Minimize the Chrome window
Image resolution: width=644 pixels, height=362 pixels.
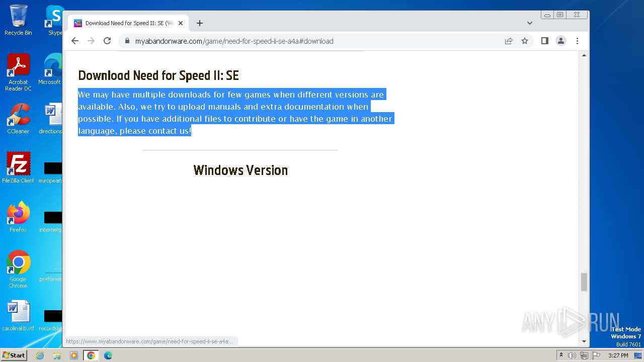coord(547,15)
